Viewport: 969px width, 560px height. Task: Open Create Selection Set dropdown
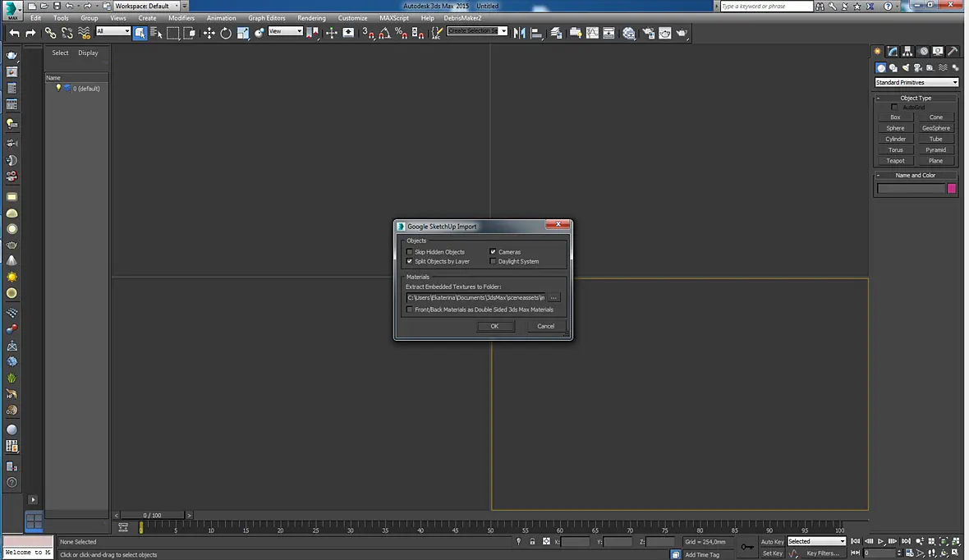click(476, 31)
